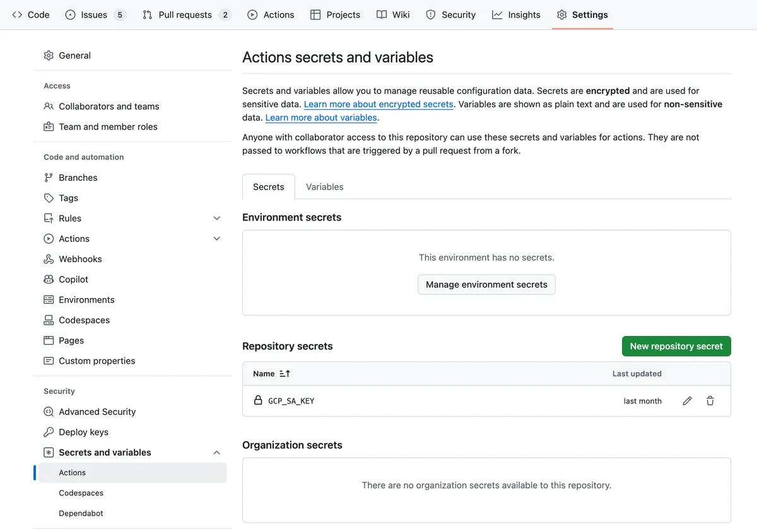757x532 pixels.
Task: Click the Codespaces icon in sidebar
Action: point(49,320)
